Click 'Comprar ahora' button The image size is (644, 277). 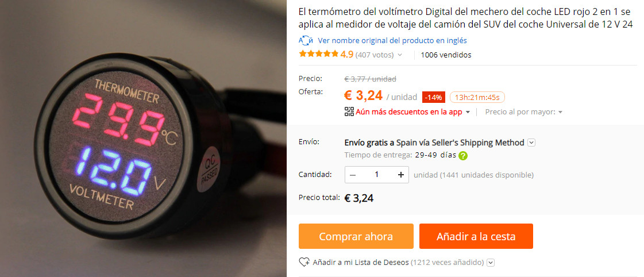click(356, 236)
